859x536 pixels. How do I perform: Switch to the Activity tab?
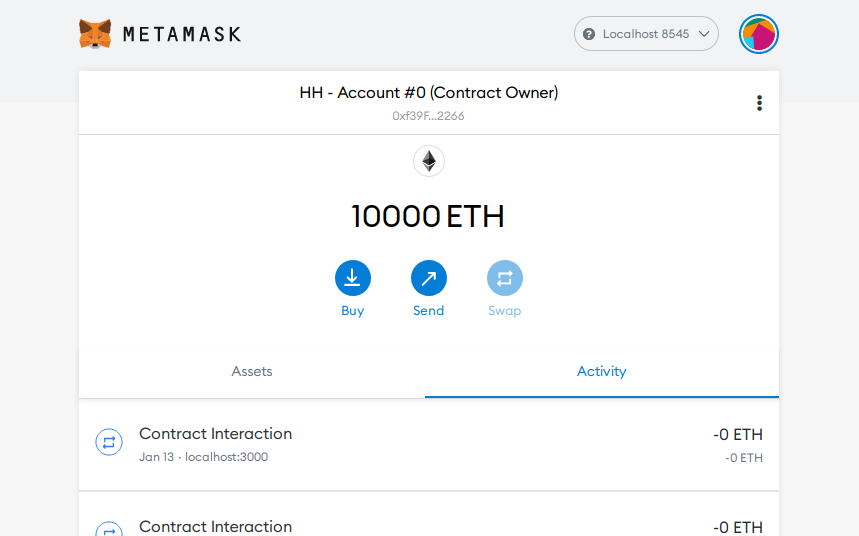click(x=602, y=372)
